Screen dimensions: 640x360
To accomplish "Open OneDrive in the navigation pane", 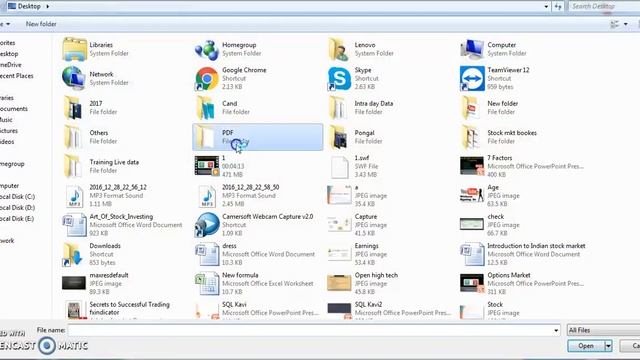I will coord(11,65).
